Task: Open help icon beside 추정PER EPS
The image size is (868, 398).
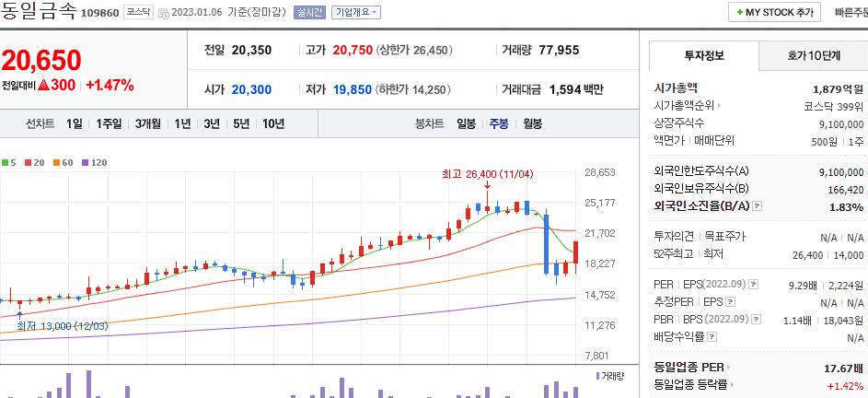Action: pyautogui.click(x=731, y=302)
